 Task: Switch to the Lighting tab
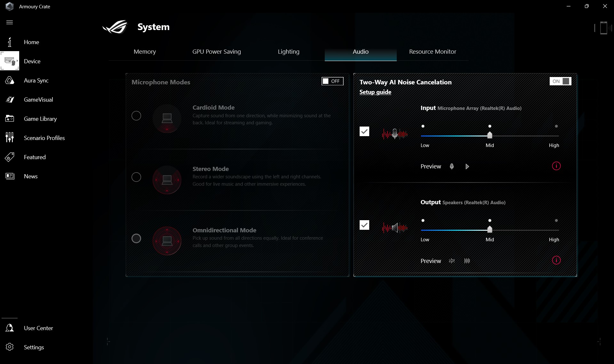click(x=288, y=52)
